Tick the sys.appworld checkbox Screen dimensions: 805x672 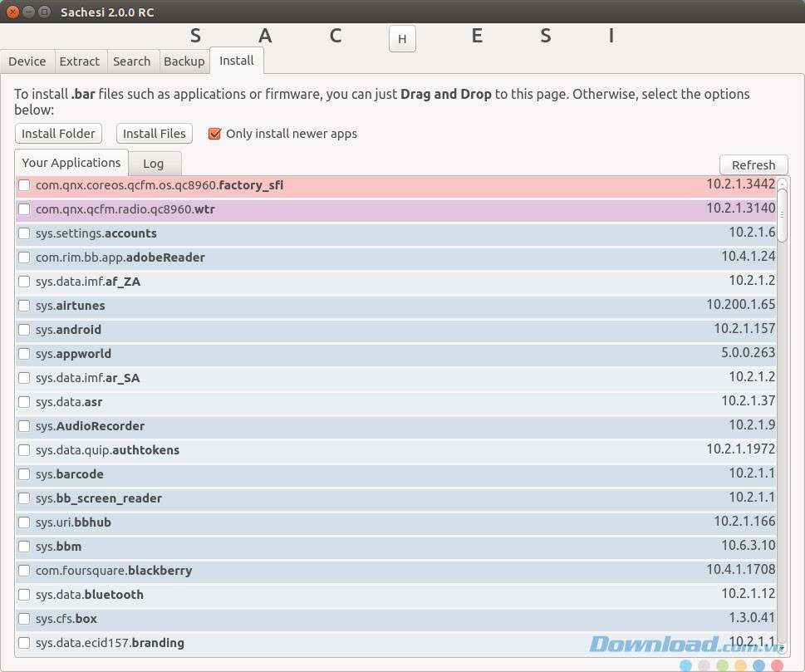tap(25, 354)
